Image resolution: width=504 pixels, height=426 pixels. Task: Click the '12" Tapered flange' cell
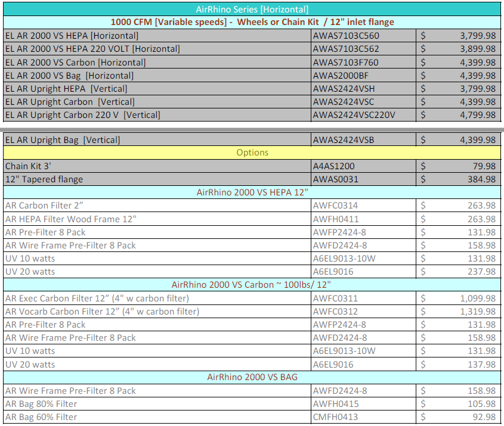(x=157, y=179)
